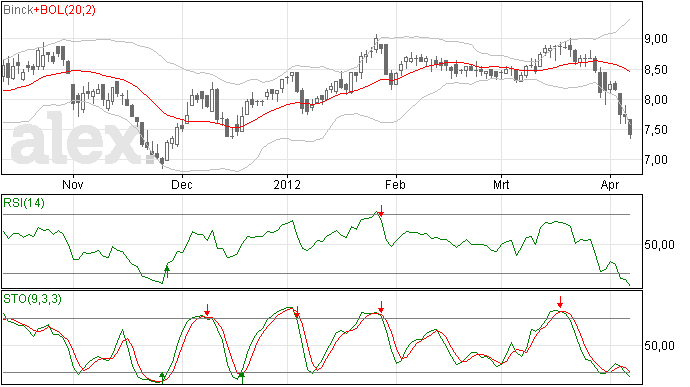Click the red STO sell marker in late March
This screenshot has width=690, height=387.
(560, 302)
